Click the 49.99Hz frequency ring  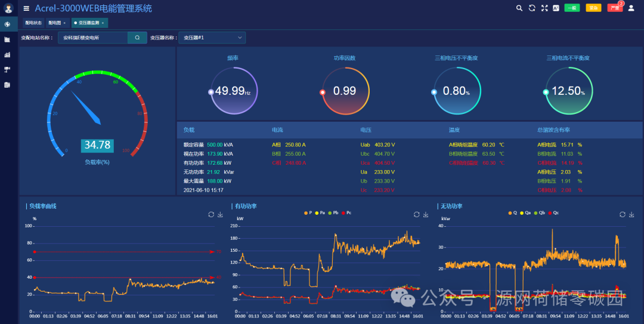tap(234, 91)
